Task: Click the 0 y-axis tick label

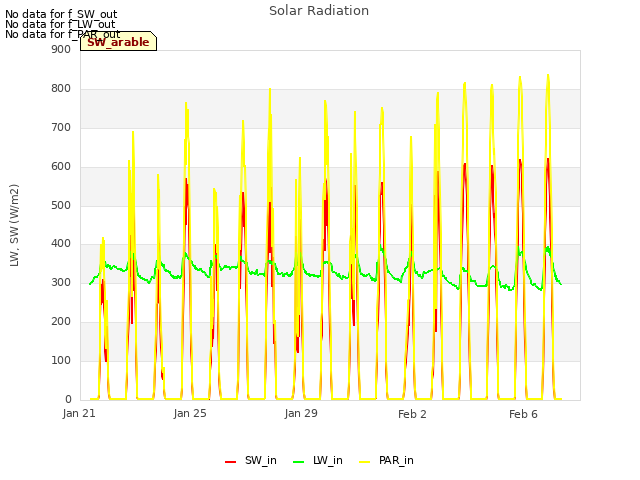Action: click(x=68, y=399)
